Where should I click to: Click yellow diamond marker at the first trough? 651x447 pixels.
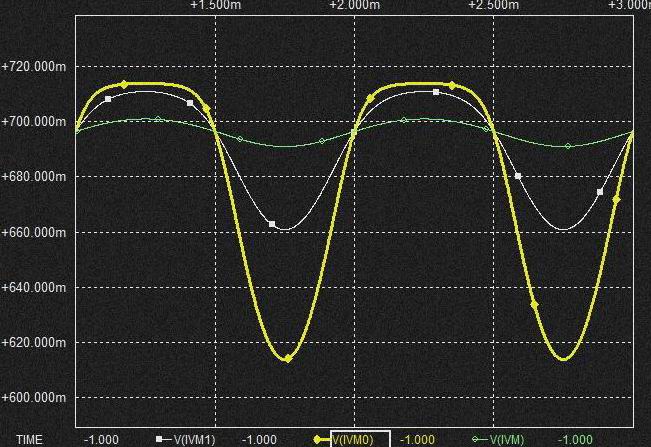(288, 358)
